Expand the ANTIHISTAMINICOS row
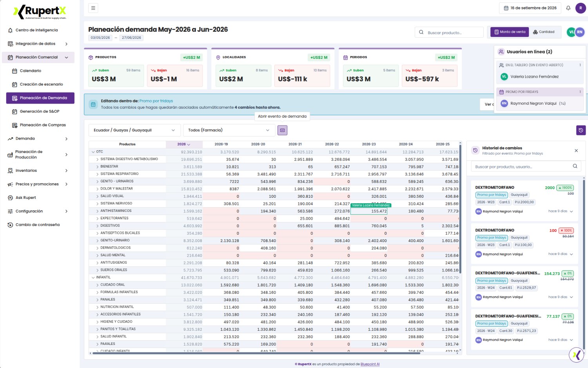Screen dimensions: 588x368 (x=97, y=211)
